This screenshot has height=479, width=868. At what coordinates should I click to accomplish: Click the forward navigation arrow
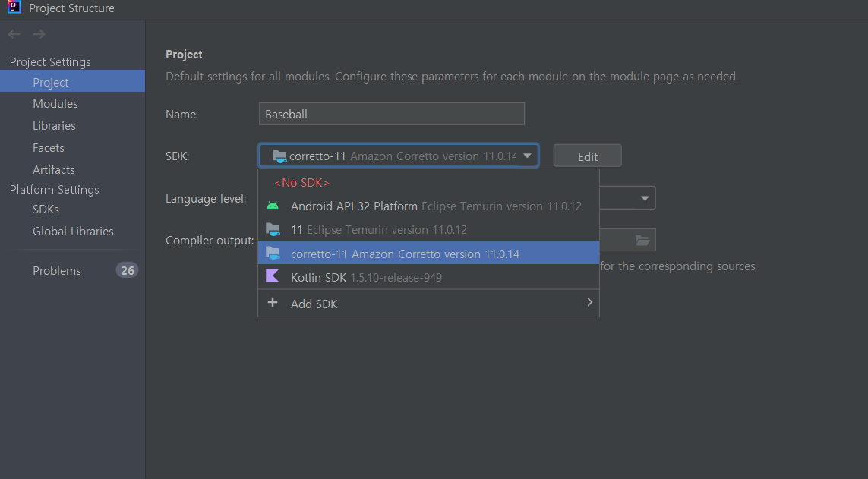click(39, 34)
